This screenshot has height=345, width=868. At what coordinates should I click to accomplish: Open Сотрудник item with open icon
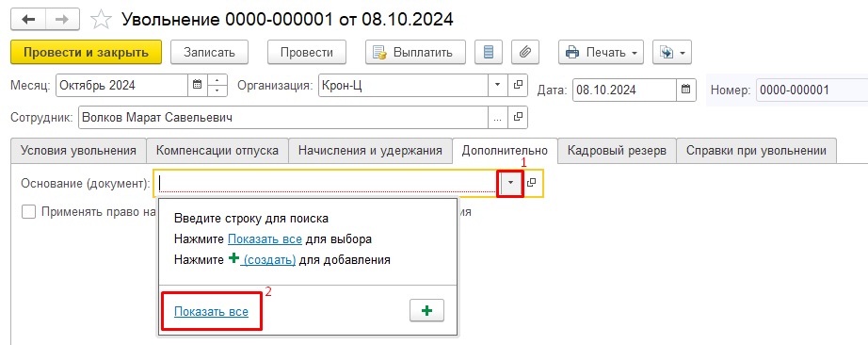pos(518,118)
